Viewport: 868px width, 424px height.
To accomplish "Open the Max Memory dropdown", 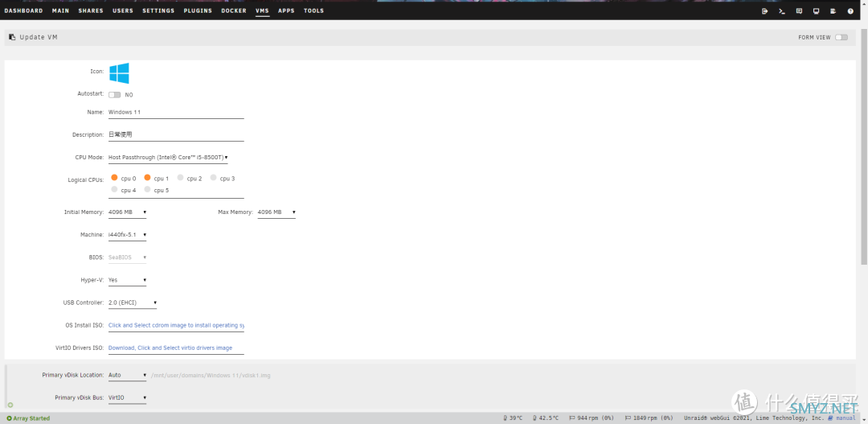I will (x=276, y=212).
